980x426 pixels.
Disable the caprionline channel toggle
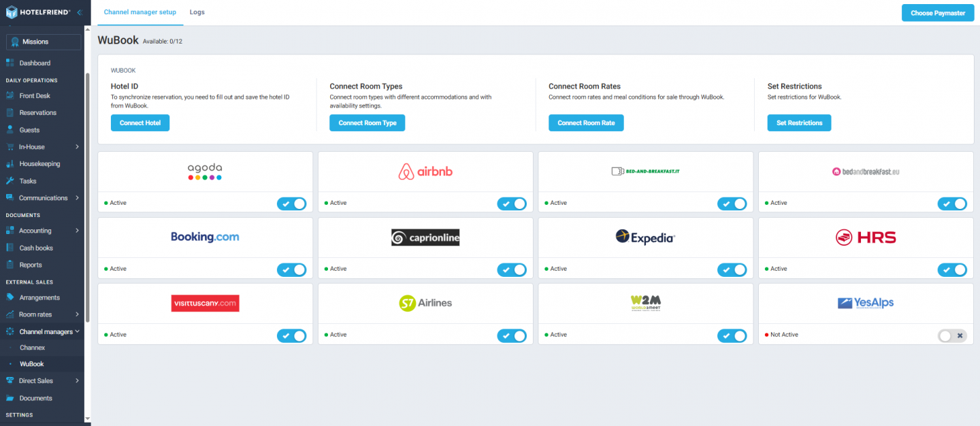pyautogui.click(x=512, y=269)
